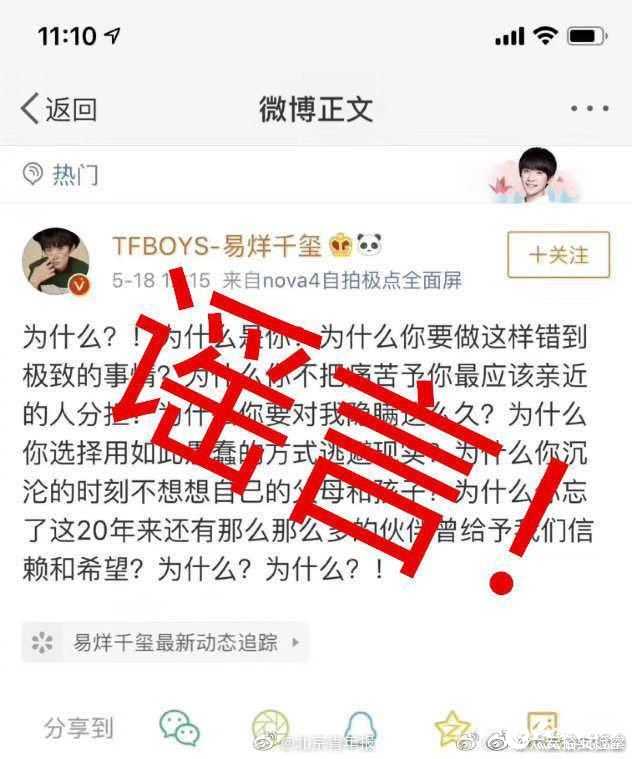The height and width of the screenshot is (759, 632).
Task: Share to Qzone star icon
Action: [x=451, y=728]
